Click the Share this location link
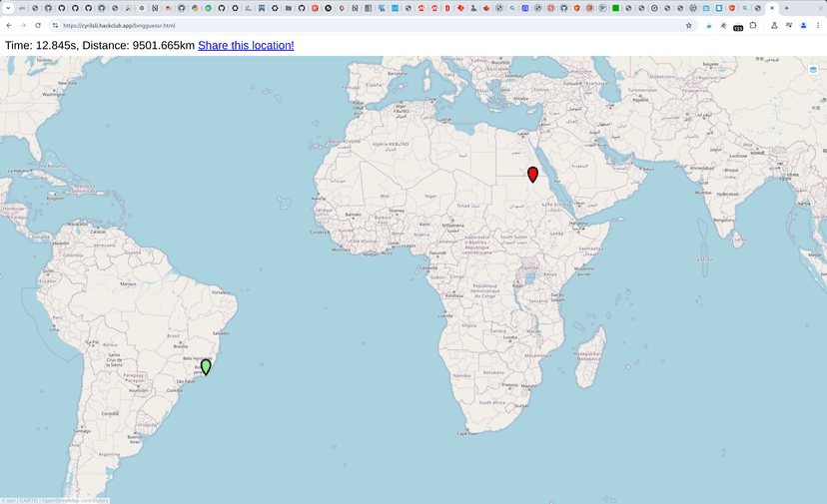This screenshot has width=827, height=504. (246, 46)
